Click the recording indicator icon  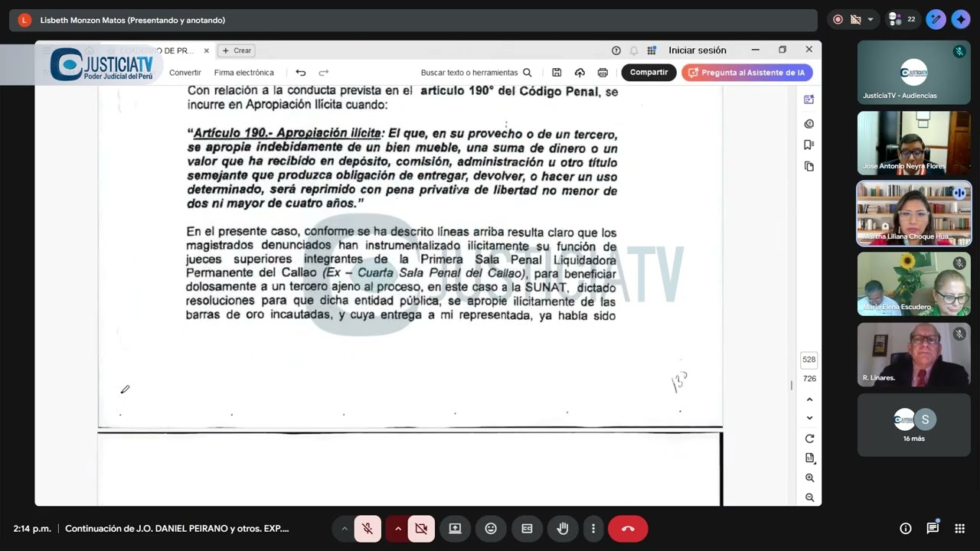[838, 20]
